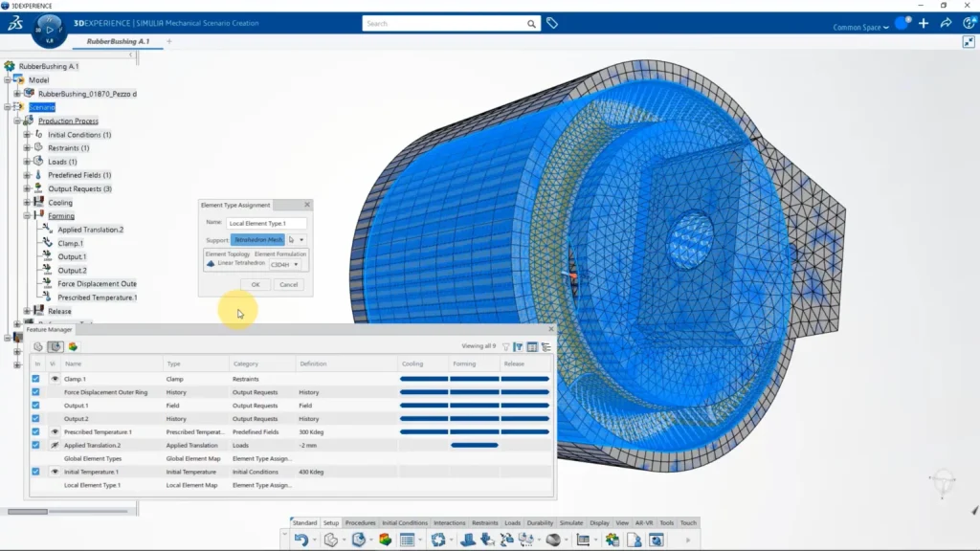Expand the Loads (1) tree node
The height and width of the screenshot is (551, 980).
[x=27, y=162]
